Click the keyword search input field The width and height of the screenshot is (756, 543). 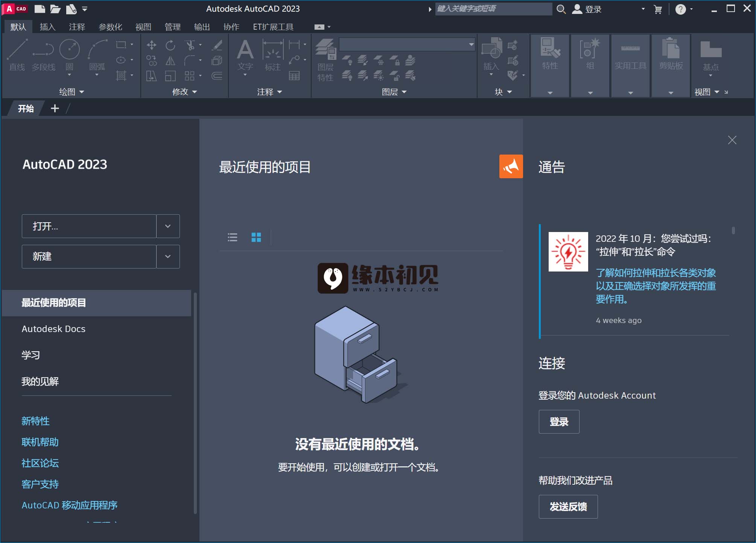click(x=494, y=9)
